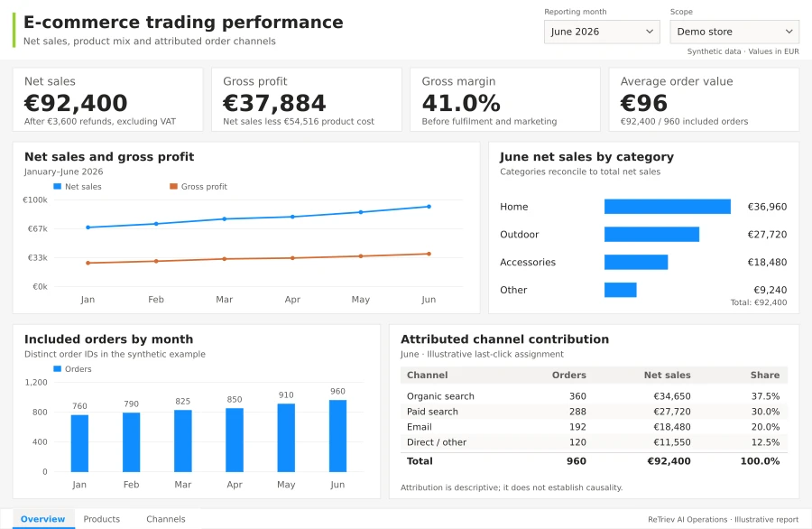Click the €34,650 net sales cell
This screenshot has height=529, width=812.
[x=671, y=396]
